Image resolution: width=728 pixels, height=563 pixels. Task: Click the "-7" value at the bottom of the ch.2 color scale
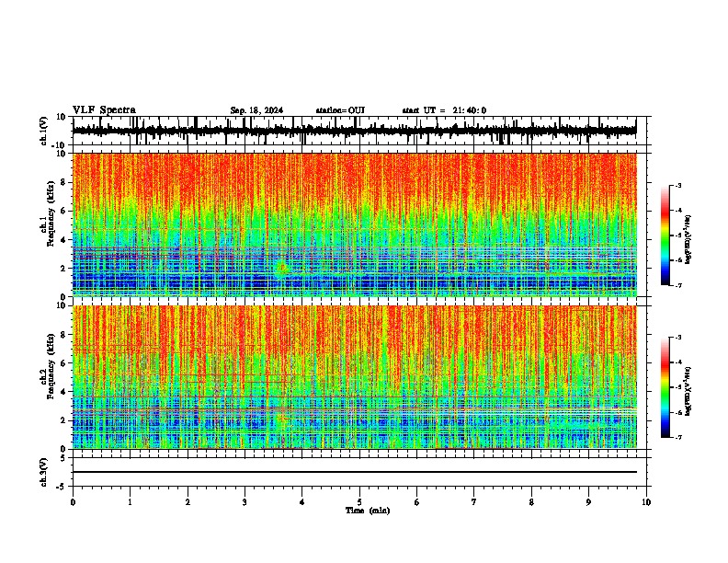pos(678,437)
